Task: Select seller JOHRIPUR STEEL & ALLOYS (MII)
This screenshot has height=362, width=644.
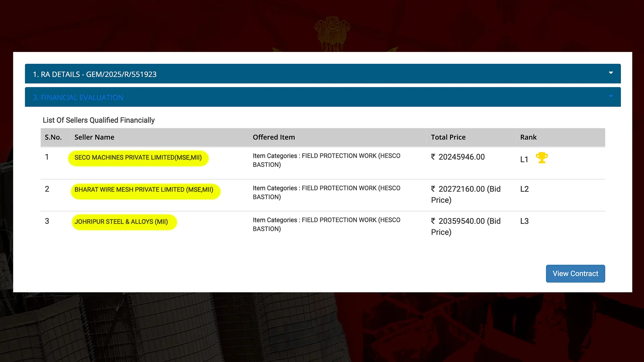Action: (x=121, y=222)
